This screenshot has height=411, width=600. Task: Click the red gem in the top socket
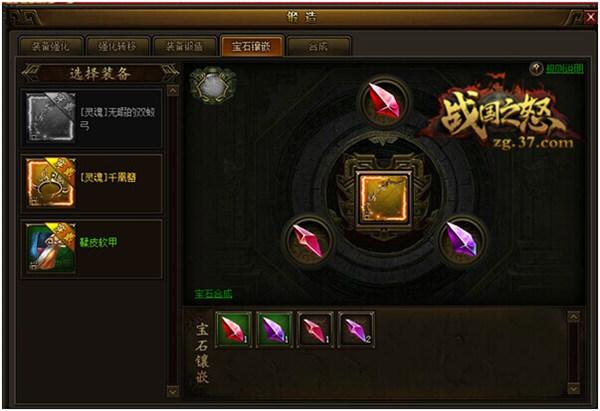(383, 101)
